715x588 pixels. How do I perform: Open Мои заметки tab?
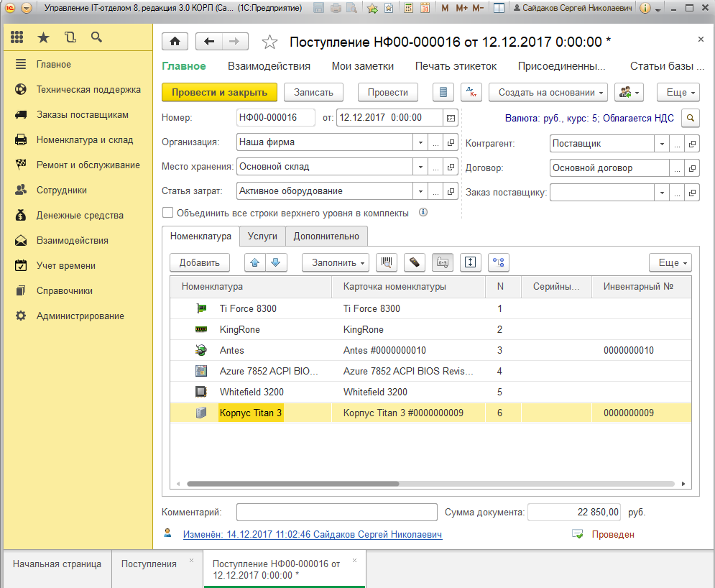point(362,66)
